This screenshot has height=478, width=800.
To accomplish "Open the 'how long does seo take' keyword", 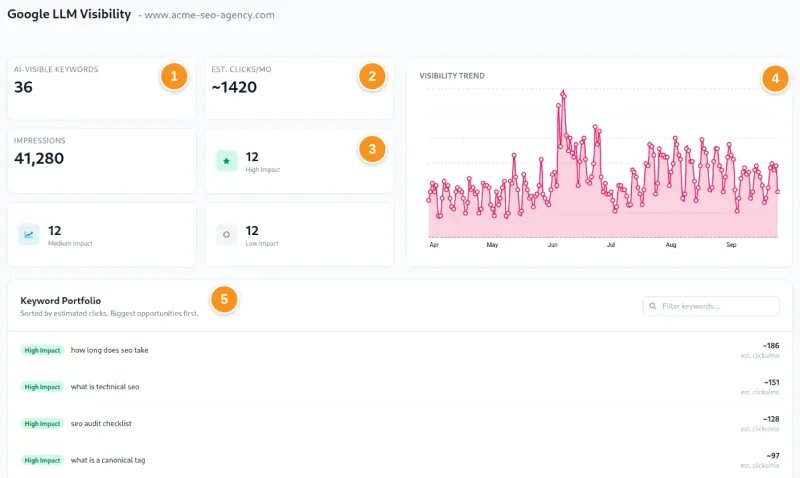I will [109, 350].
